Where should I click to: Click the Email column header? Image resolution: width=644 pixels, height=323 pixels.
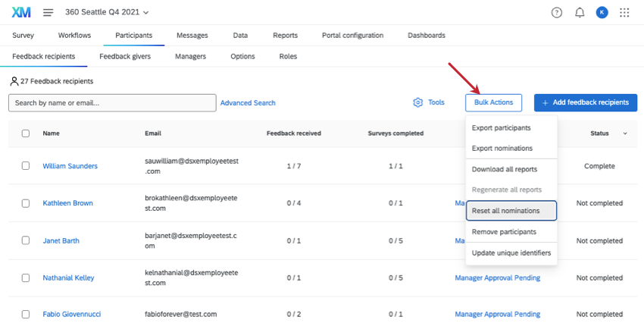[153, 133]
